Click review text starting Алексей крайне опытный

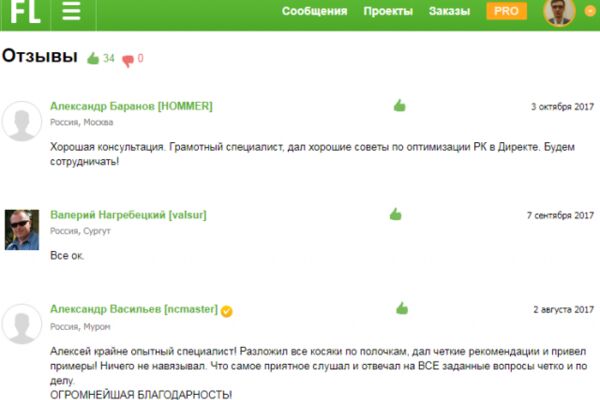pos(318,366)
